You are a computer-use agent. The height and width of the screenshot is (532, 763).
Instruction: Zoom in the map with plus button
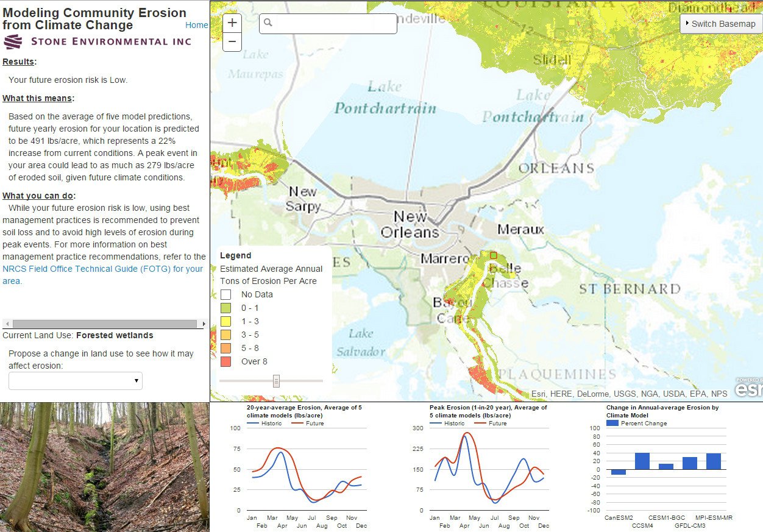[233, 23]
